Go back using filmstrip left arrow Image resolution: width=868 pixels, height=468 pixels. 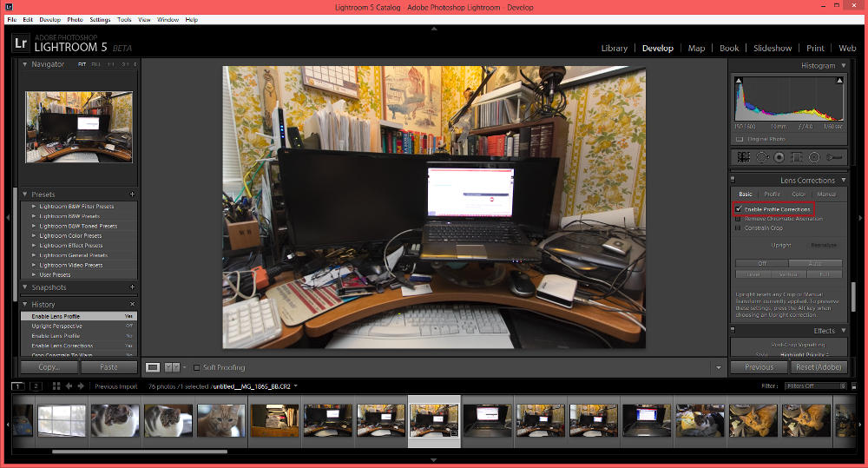point(69,386)
